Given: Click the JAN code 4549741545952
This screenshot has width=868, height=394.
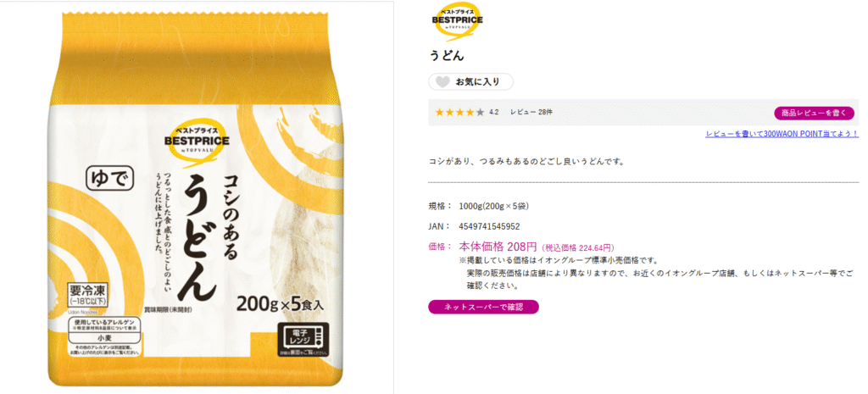Looking at the screenshot, I should (489, 226).
